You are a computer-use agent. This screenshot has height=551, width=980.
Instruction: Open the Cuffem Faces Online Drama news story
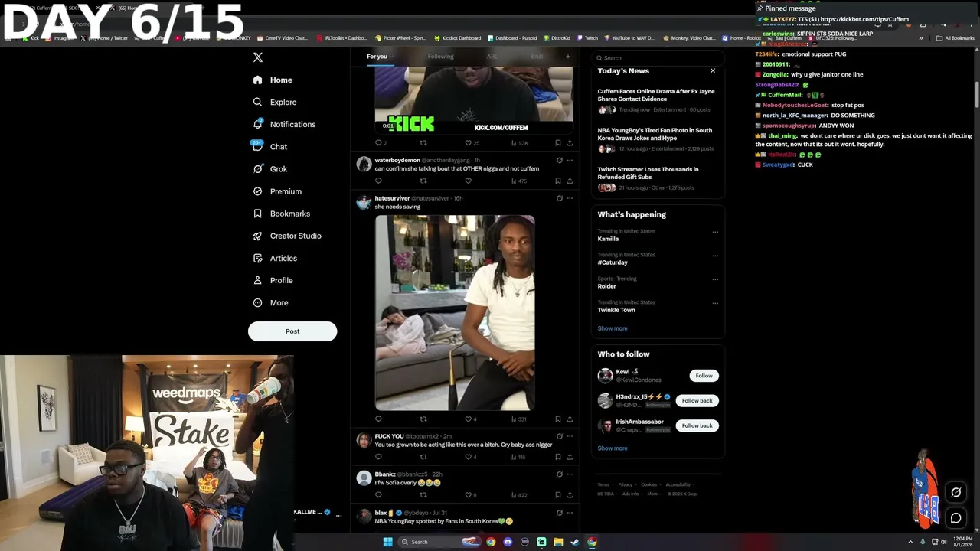657,100
